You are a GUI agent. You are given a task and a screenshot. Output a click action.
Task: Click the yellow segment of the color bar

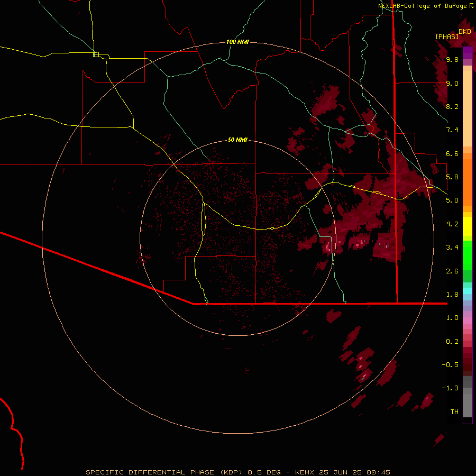point(467,226)
